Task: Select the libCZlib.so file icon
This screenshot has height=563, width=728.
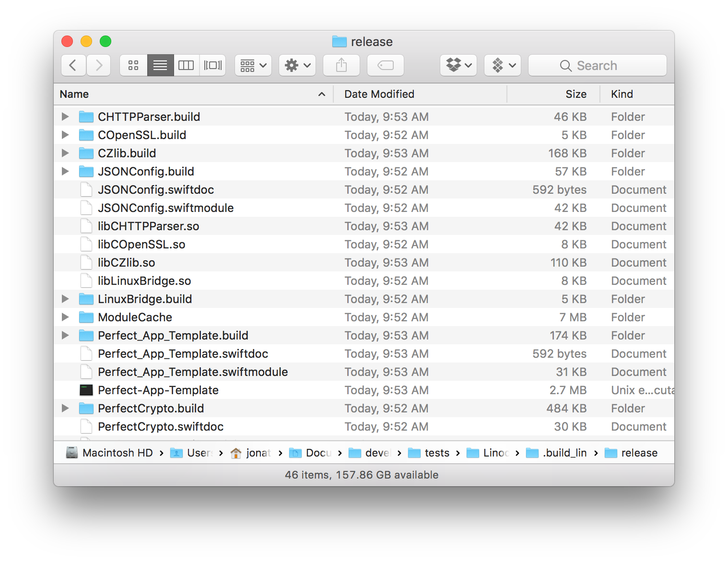Action: (x=86, y=262)
